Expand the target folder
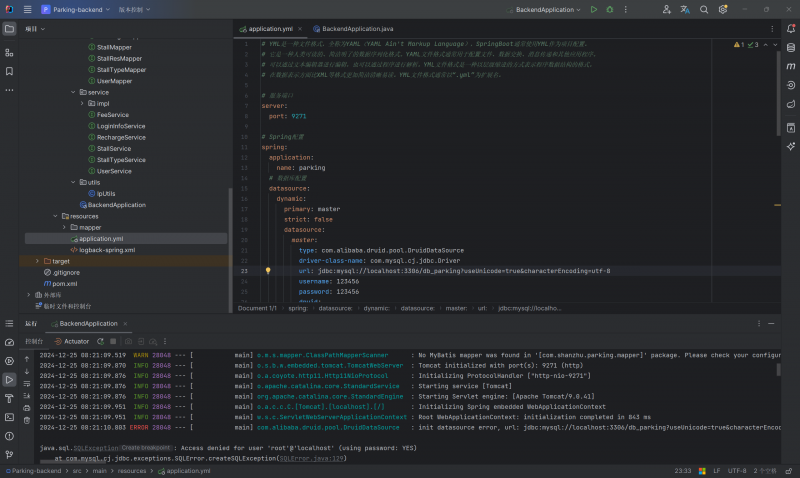The image size is (800, 478). (x=38, y=261)
